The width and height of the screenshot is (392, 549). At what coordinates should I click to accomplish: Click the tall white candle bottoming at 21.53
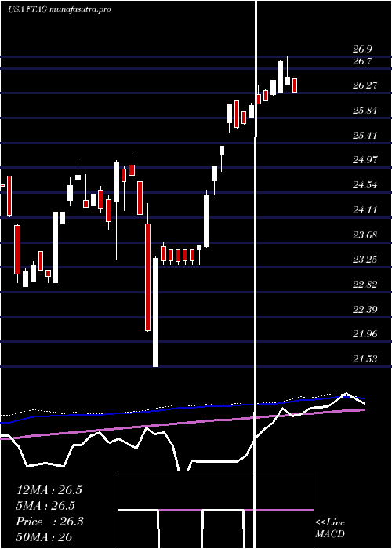tap(155, 312)
